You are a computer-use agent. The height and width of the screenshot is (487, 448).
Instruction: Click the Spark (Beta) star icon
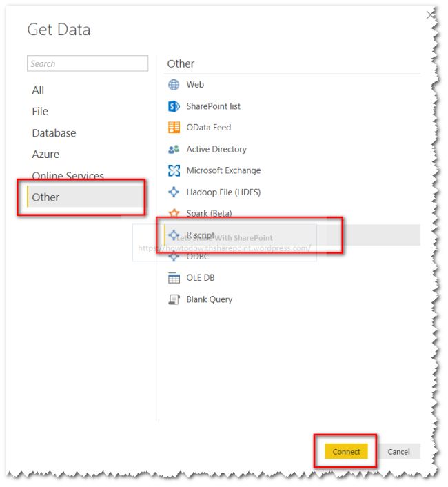(174, 213)
